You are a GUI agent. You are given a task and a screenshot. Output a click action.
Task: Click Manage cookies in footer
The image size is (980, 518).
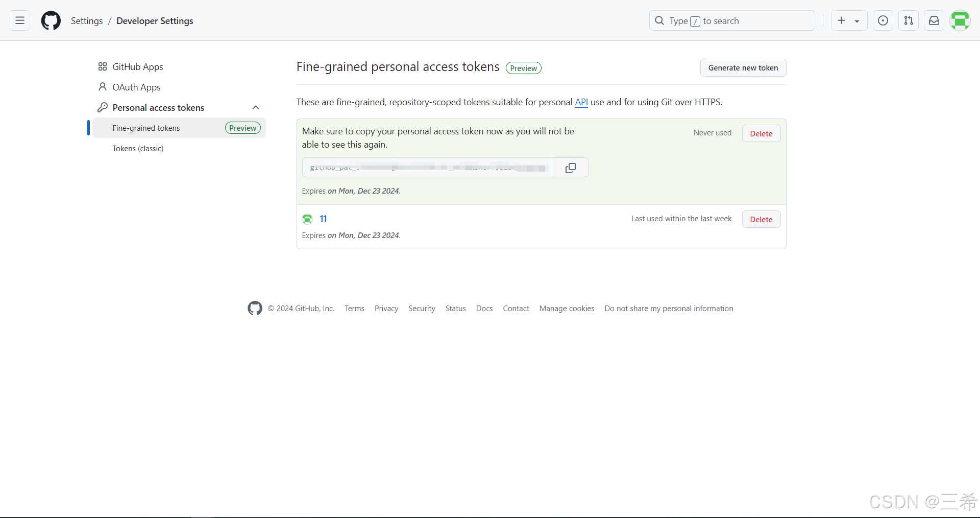tap(567, 308)
